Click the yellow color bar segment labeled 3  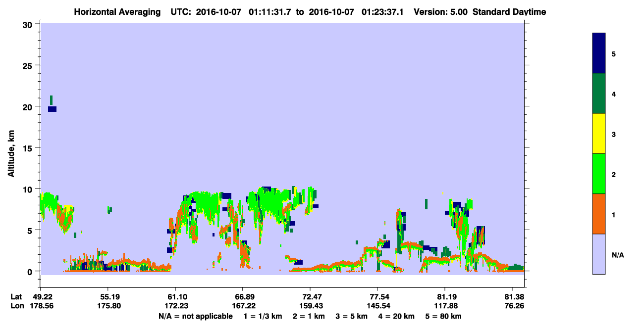click(599, 134)
